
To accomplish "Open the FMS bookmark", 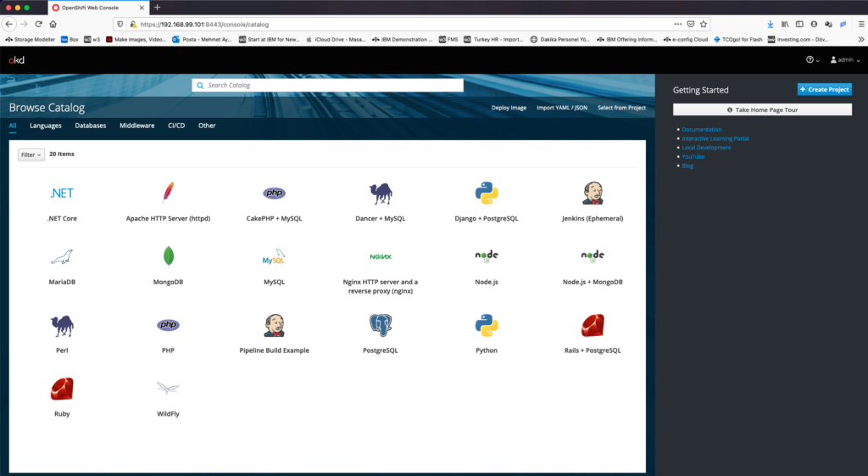I will (448, 39).
